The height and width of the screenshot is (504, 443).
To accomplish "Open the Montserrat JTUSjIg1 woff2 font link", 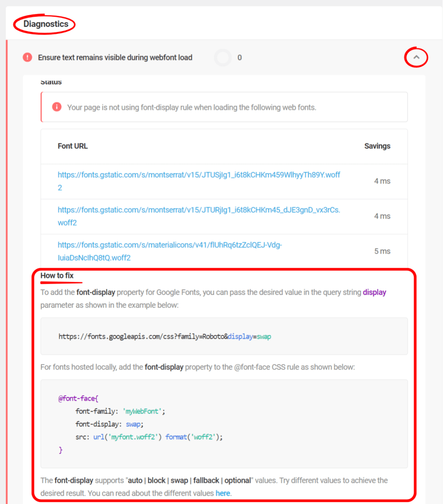I will (199, 181).
